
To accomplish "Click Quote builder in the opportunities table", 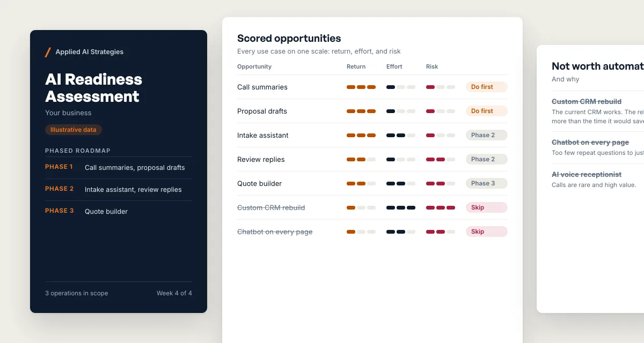I will click(x=260, y=184).
